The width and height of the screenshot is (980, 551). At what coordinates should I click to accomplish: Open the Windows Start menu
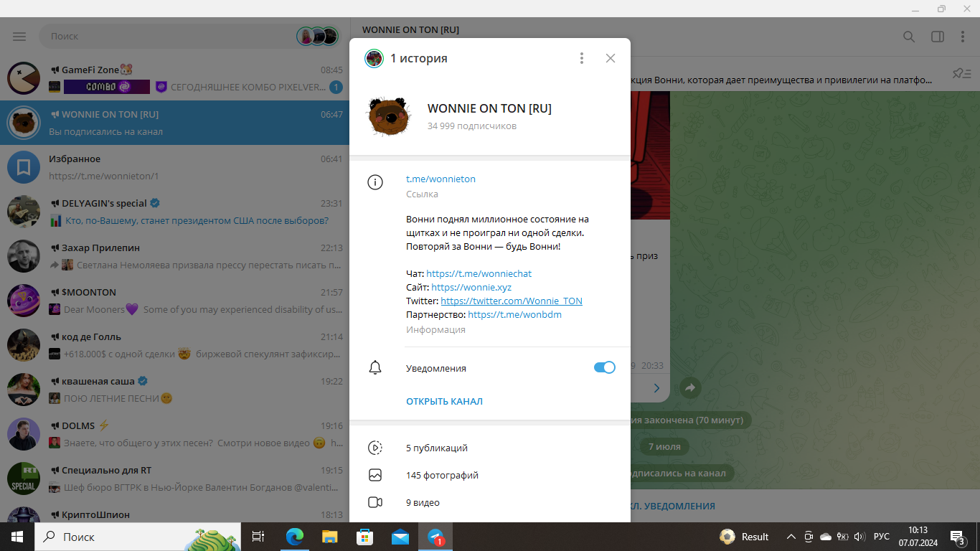(17, 537)
